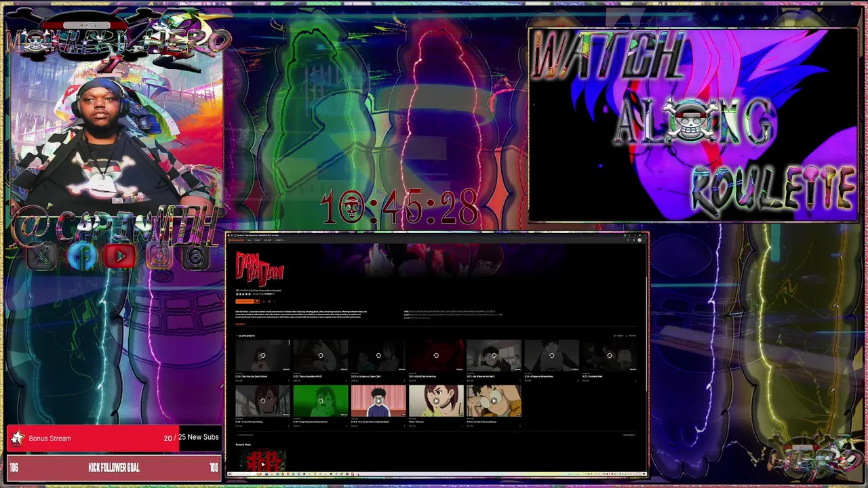Click the Crunchyroll logo in the site header
Viewport: 868px width, 488px height.
[237, 240]
